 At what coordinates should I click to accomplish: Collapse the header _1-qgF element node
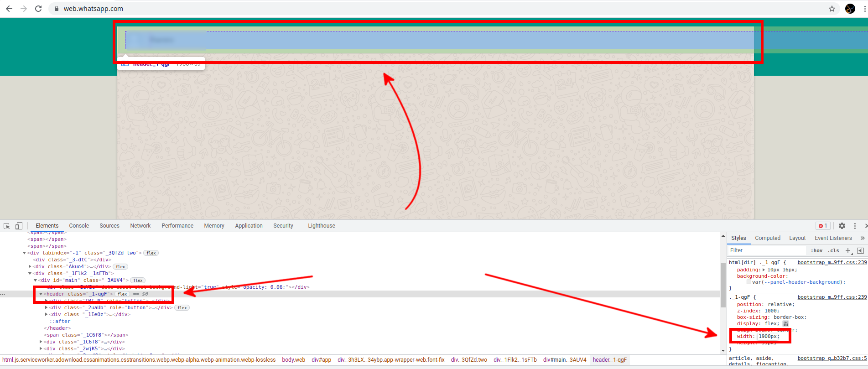(x=41, y=294)
